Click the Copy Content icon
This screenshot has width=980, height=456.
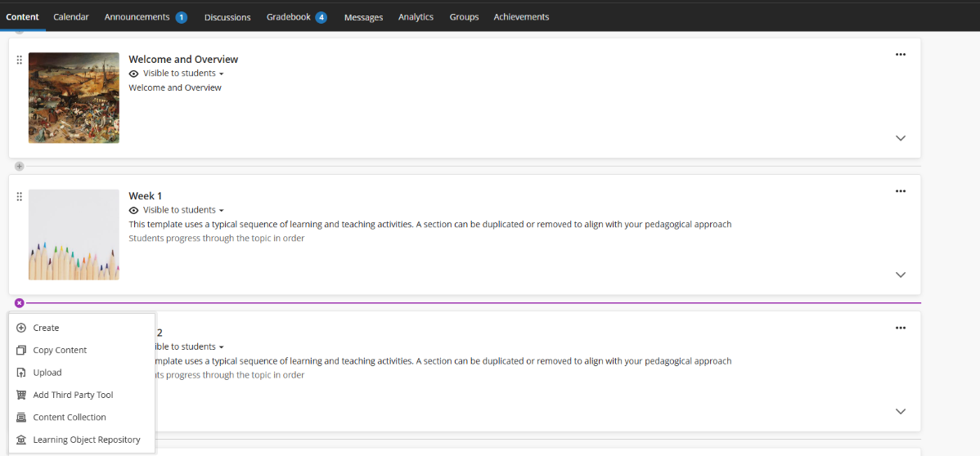[21, 351]
